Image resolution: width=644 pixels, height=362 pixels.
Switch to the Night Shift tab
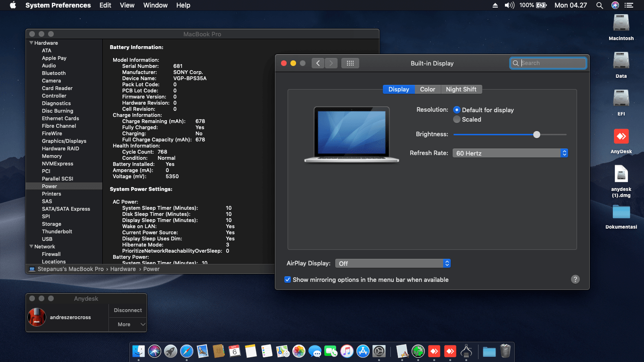tap(461, 89)
